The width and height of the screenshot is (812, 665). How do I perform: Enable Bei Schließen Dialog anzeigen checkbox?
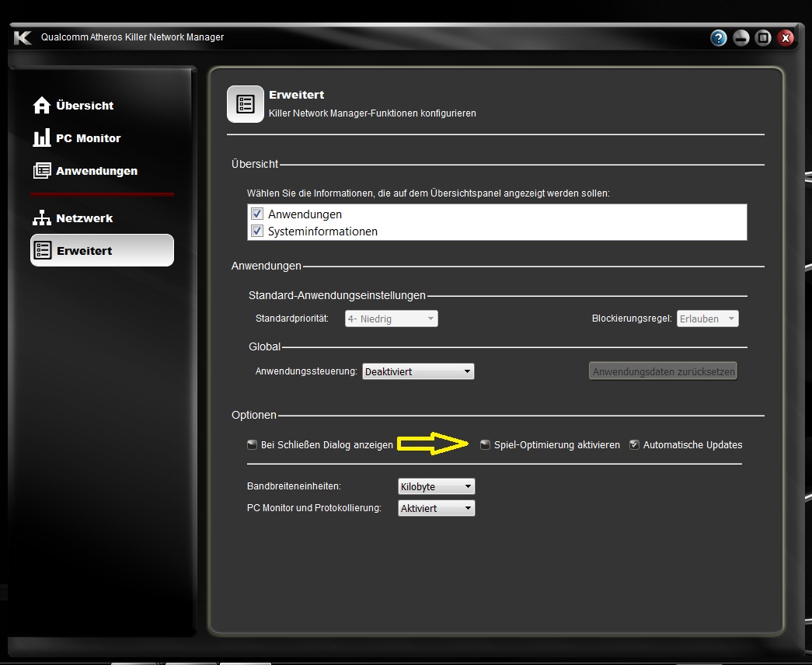click(x=252, y=445)
